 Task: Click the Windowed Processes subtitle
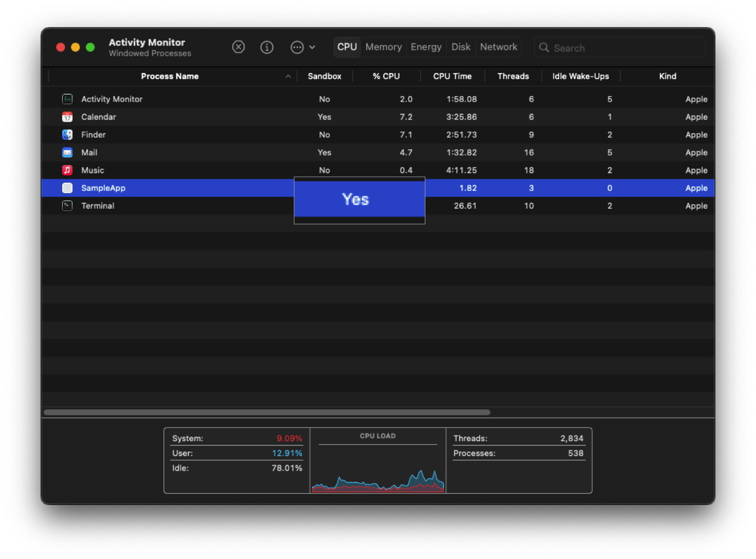pyautogui.click(x=150, y=53)
